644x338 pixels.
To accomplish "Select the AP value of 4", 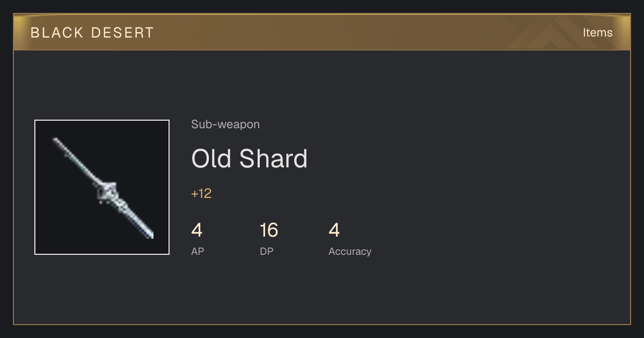I will coord(197,230).
